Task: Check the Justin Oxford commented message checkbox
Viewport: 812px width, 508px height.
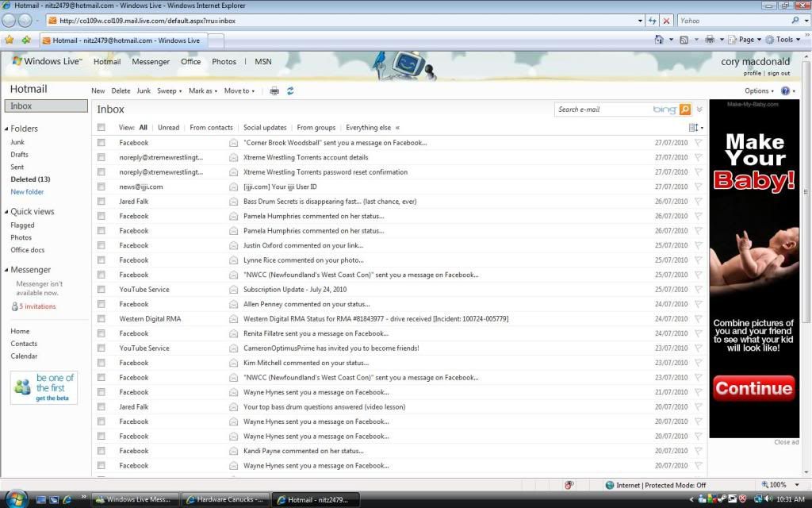Action: (x=101, y=246)
